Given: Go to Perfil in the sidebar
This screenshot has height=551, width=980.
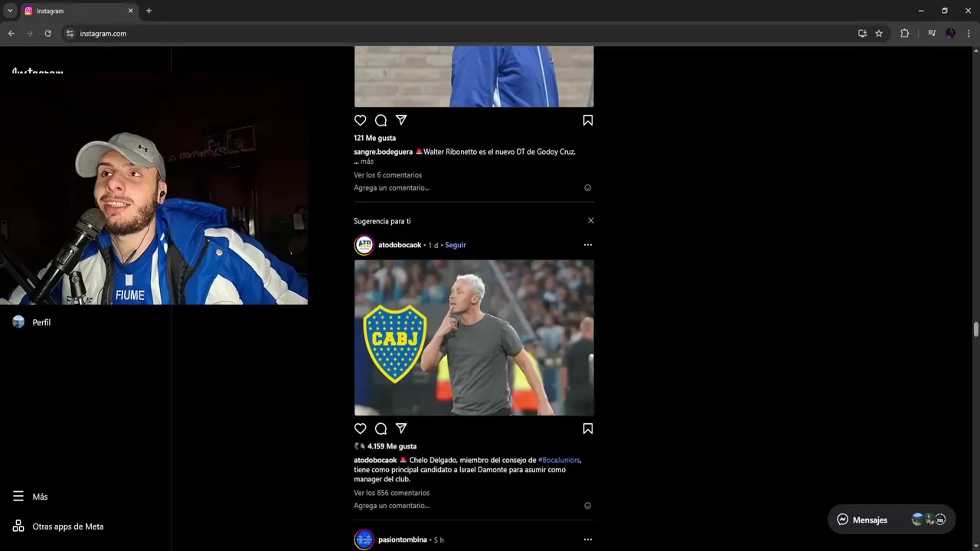Looking at the screenshot, I should coord(31,322).
